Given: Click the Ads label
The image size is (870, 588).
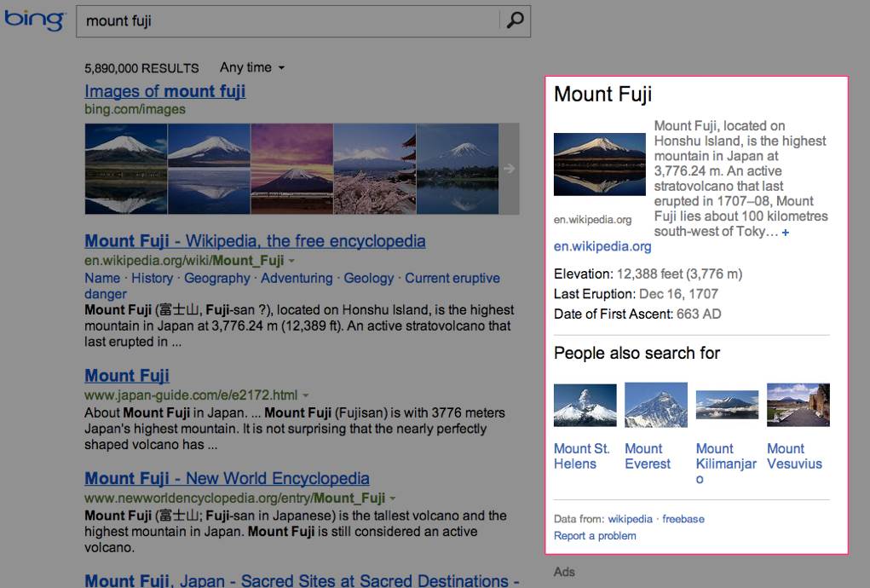Looking at the screenshot, I should (564, 572).
